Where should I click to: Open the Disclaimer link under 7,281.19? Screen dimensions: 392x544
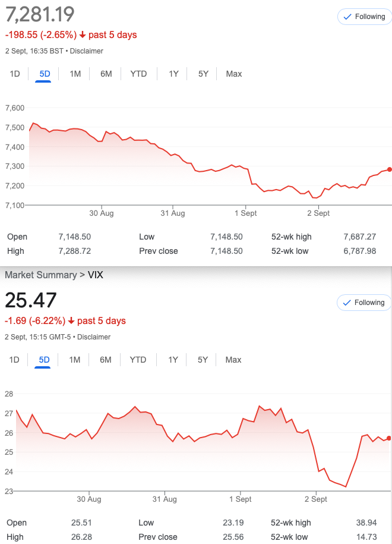click(x=86, y=51)
